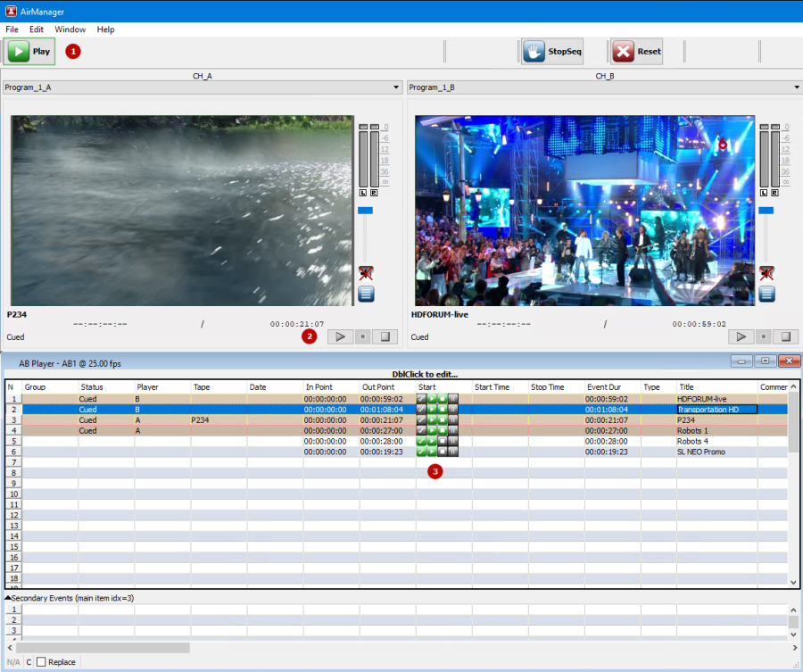Click the CH_B volume slider handle
Viewport: 803px width, 672px height.
766,211
